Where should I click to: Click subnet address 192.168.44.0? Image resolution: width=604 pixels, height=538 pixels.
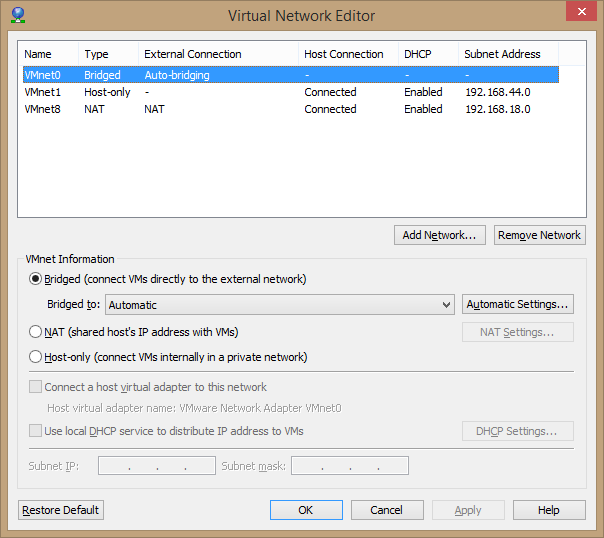pos(498,92)
